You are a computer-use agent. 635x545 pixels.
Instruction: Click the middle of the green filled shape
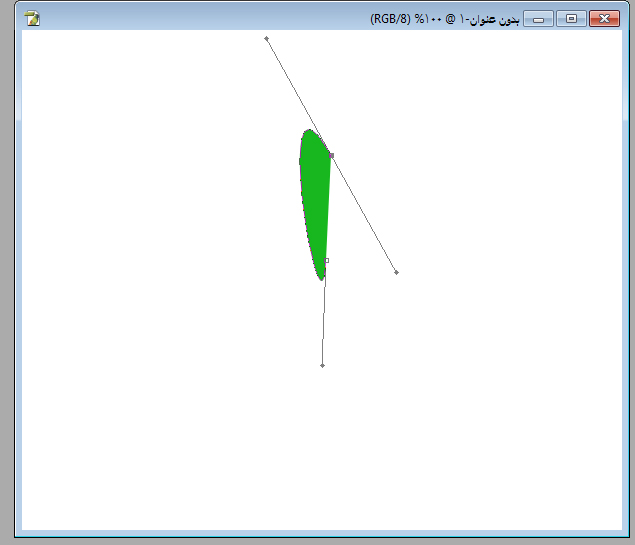[x=316, y=200]
